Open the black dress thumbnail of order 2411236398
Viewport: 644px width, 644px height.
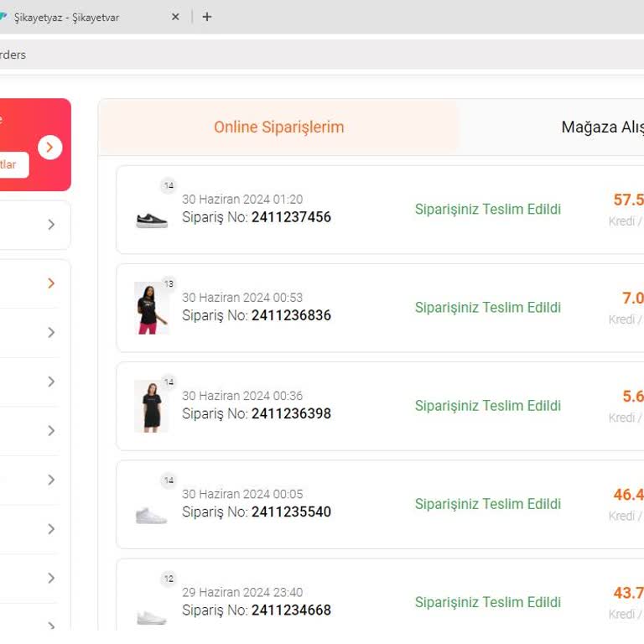click(151, 406)
